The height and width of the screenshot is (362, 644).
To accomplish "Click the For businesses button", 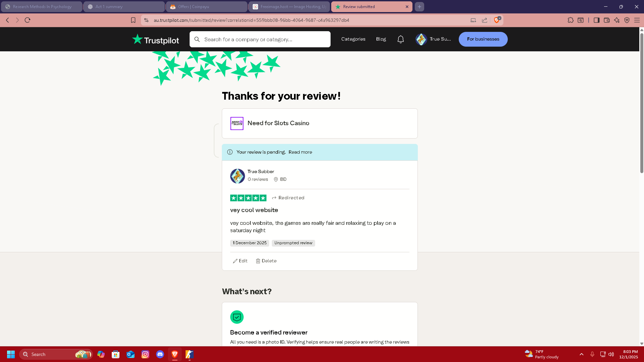I will coord(483,39).
